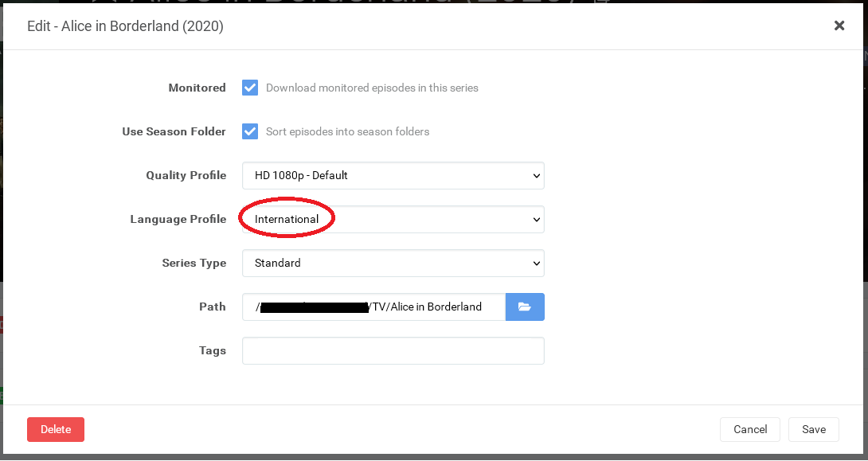Click the Edit - Alice in Borderland title
This screenshot has height=461, width=868.
coord(125,26)
